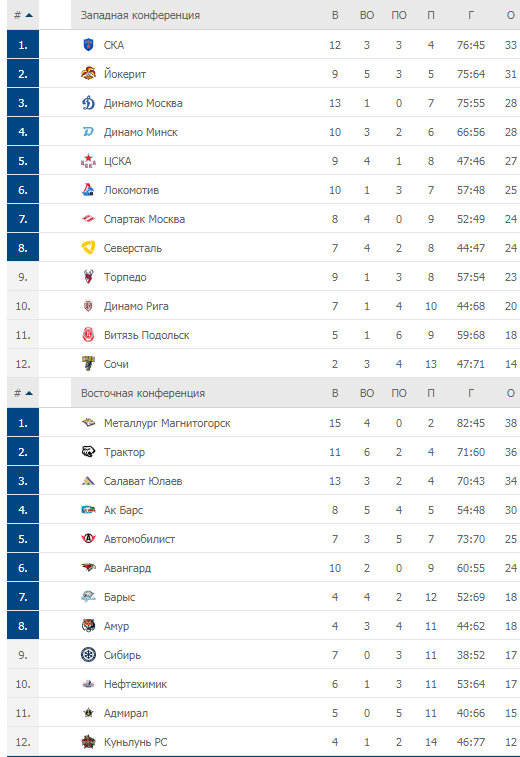Click the Автомобилист logo icon
Screen dimensions: 520x757
[x=88, y=539]
